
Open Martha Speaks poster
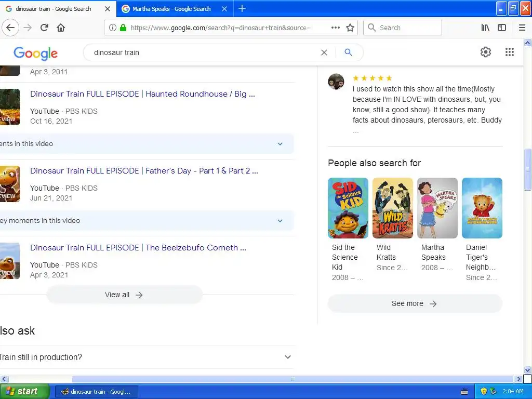pyautogui.click(x=437, y=208)
